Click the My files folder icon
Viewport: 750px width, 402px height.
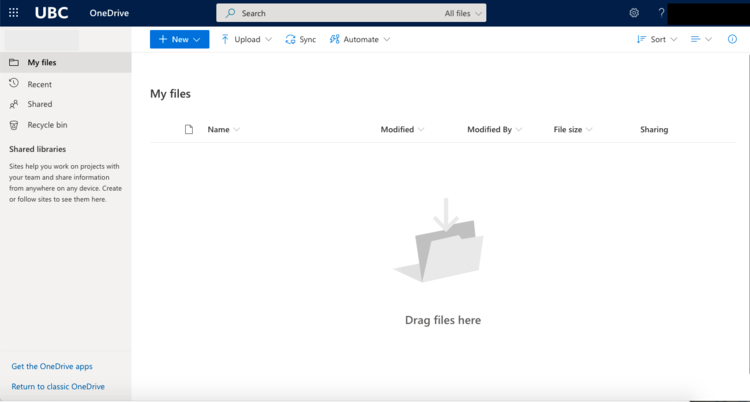click(14, 62)
